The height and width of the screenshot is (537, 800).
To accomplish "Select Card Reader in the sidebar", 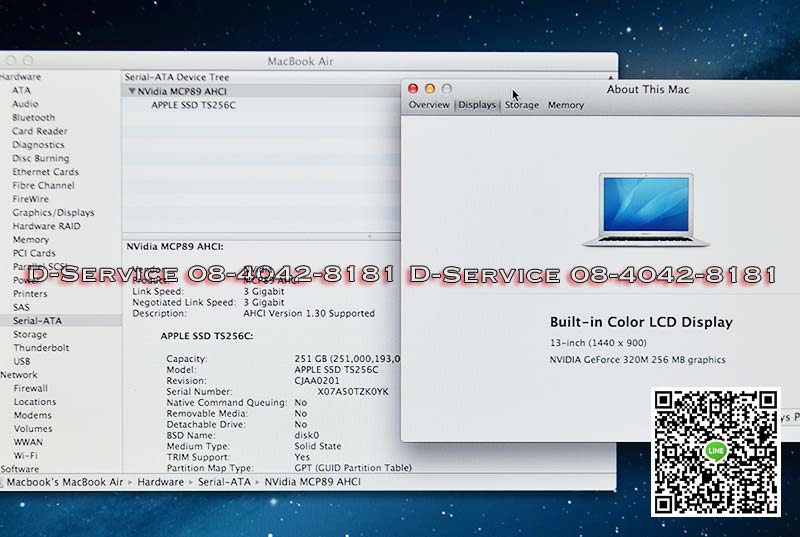I will click(x=40, y=131).
